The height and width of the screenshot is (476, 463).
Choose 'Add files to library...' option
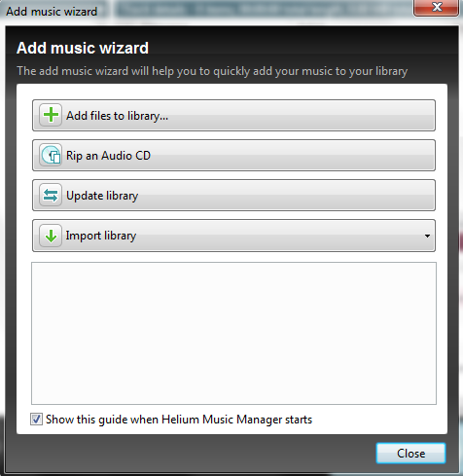pyautogui.click(x=233, y=115)
